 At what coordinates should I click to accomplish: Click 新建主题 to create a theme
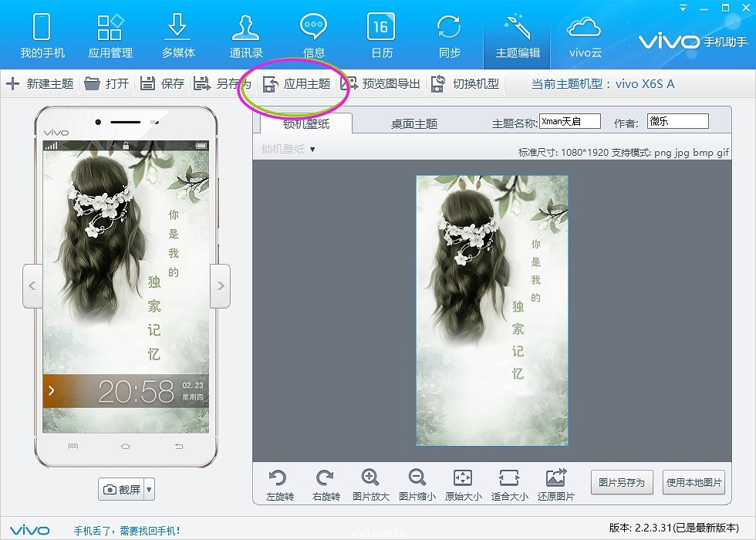tap(40, 84)
